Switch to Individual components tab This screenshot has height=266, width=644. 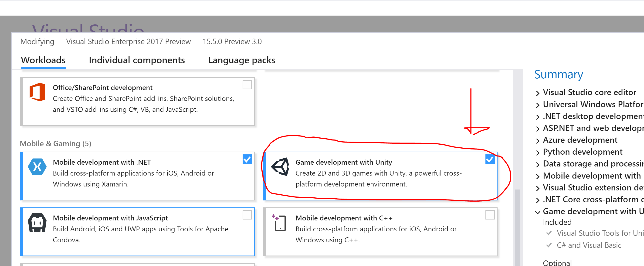click(x=137, y=60)
